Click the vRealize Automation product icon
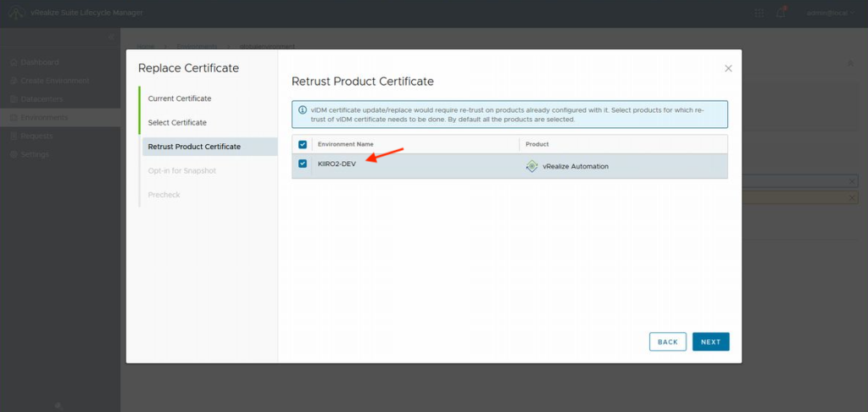868x412 pixels. pos(531,166)
